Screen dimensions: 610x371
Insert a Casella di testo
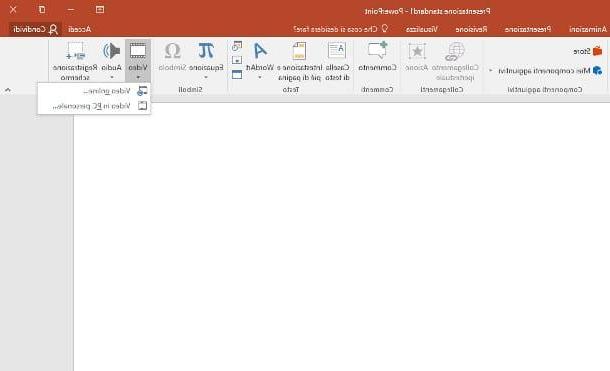[x=337, y=60]
